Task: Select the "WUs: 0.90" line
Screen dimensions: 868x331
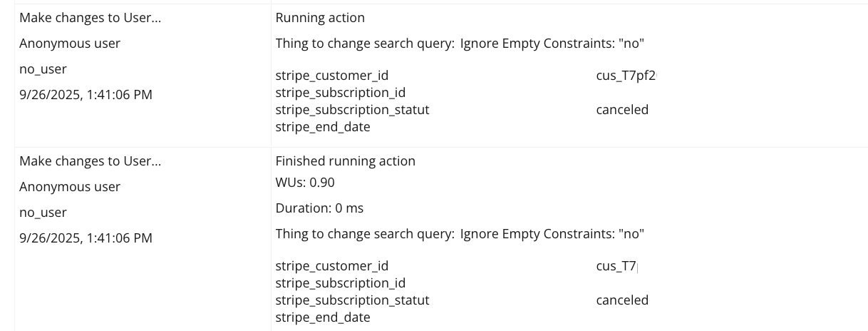Action: (x=305, y=183)
